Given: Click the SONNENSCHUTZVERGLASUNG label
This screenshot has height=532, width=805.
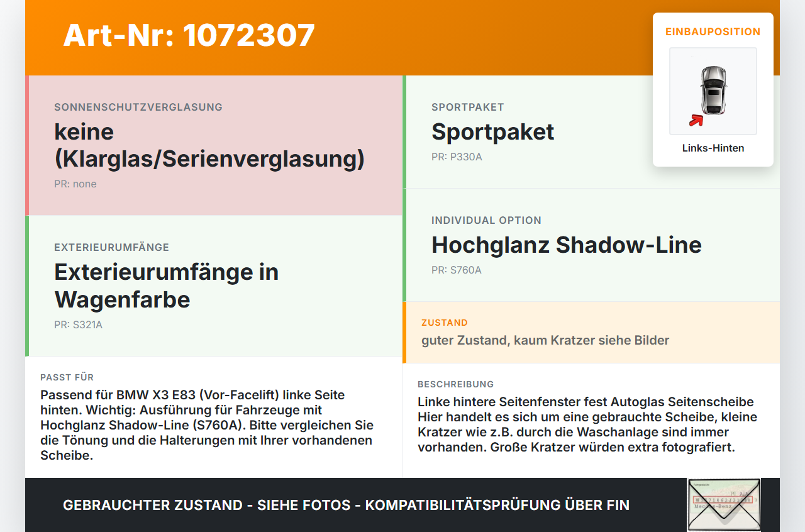Looking at the screenshot, I should [x=138, y=107].
